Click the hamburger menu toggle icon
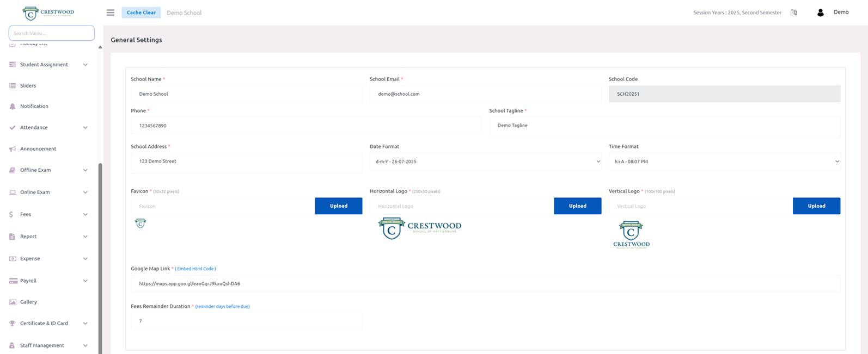This screenshot has width=868, height=354. pos(111,13)
